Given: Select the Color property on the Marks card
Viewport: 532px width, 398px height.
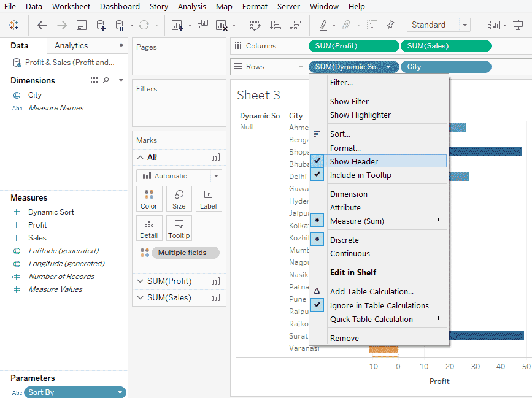Looking at the screenshot, I should point(149,198).
